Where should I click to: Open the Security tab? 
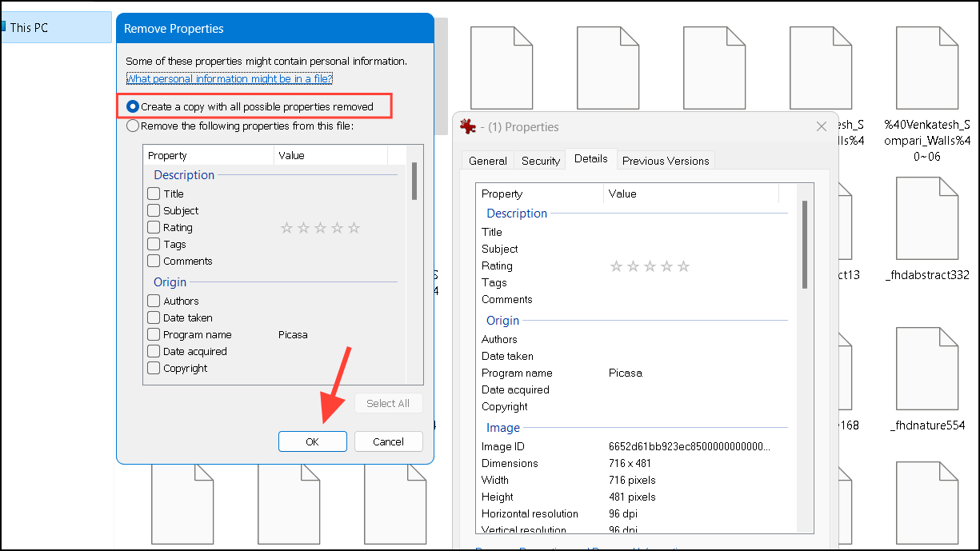[x=541, y=161]
